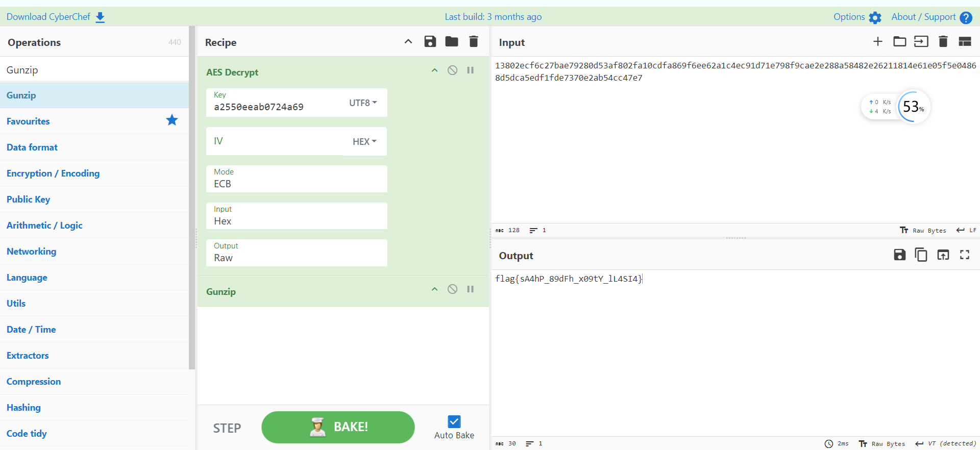Click the operations search field
Screen dimensions: 980x450
click(x=94, y=70)
